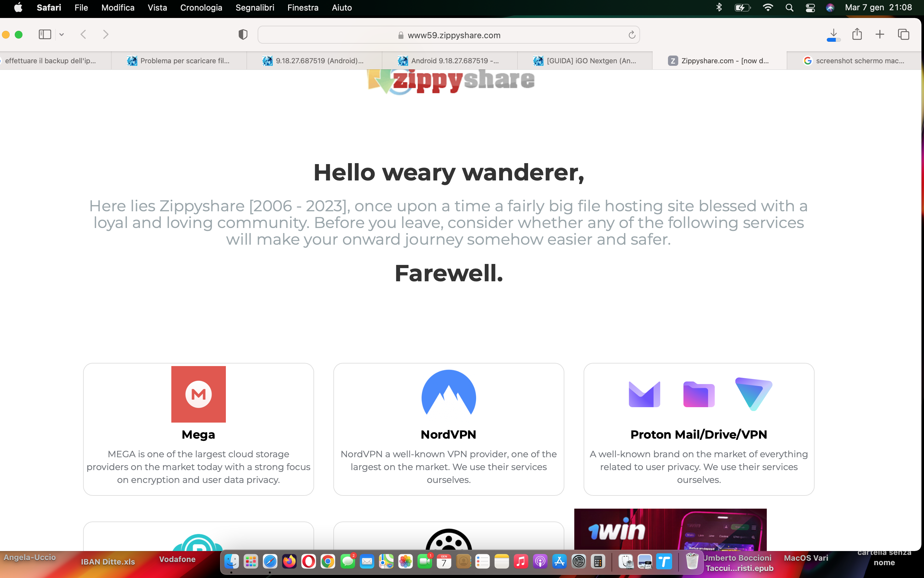Screen dimensions: 924x578
Task: Open the privacy report shield icon
Action: [x=243, y=34]
